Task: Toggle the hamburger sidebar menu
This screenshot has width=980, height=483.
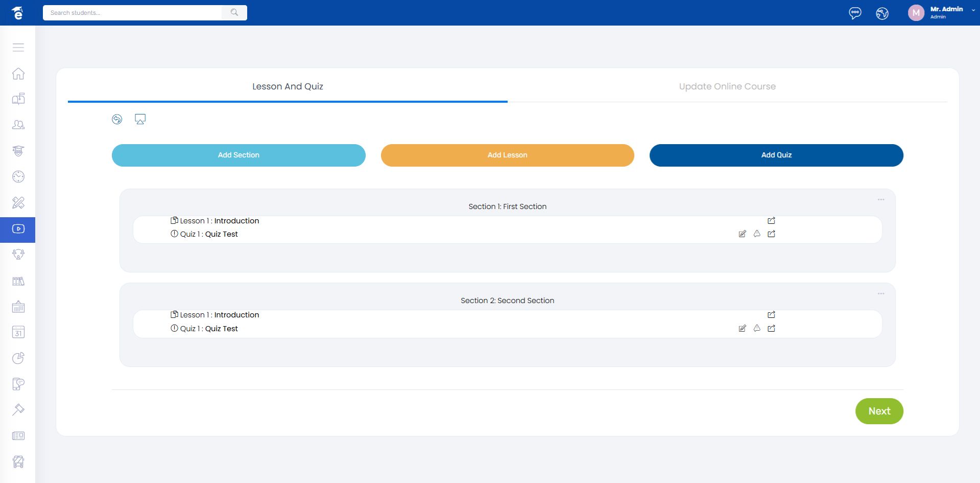Action: [18, 48]
